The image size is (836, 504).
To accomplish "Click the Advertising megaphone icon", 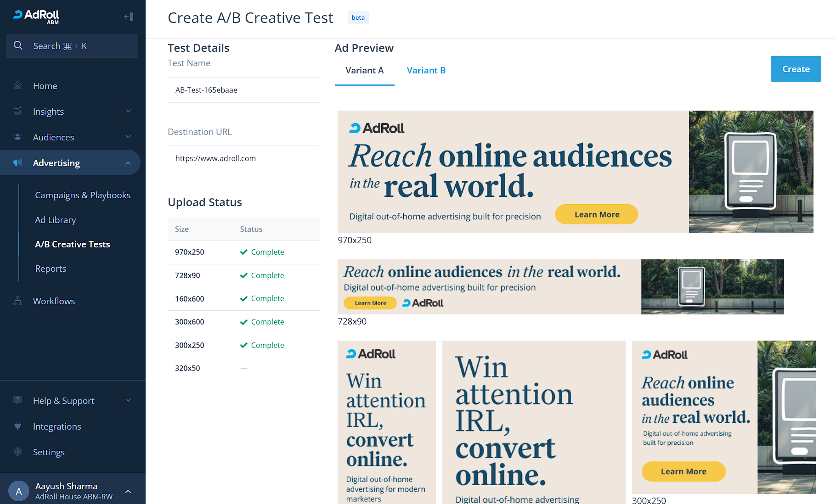I will tap(18, 163).
